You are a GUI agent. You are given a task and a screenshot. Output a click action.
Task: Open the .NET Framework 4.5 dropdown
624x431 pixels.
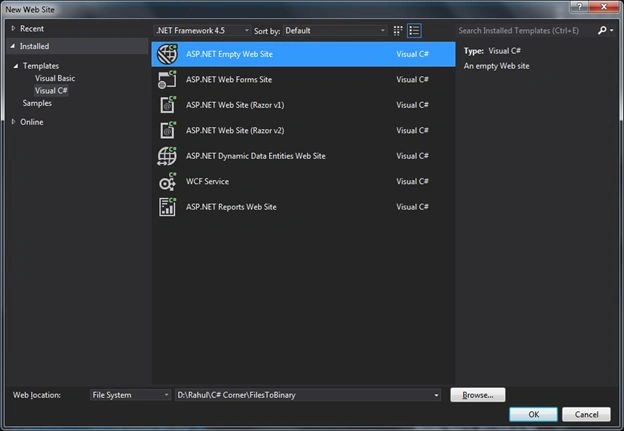coord(202,31)
